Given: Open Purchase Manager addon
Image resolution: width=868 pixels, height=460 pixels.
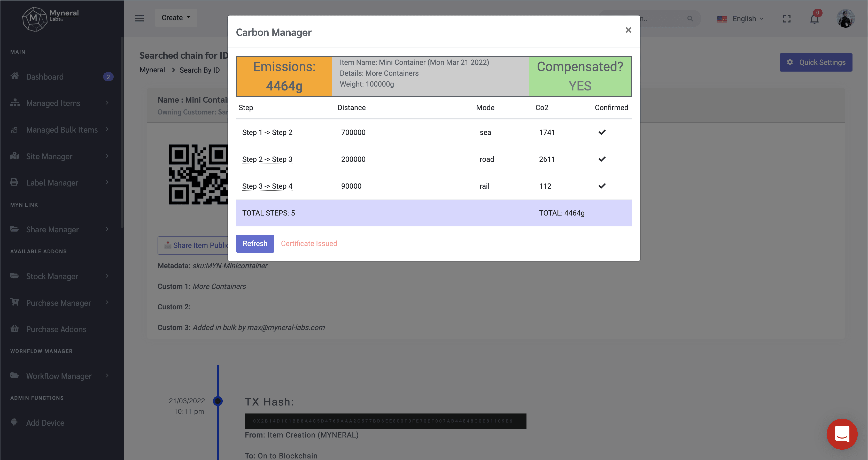Looking at the screenshot, I should 59,303.
